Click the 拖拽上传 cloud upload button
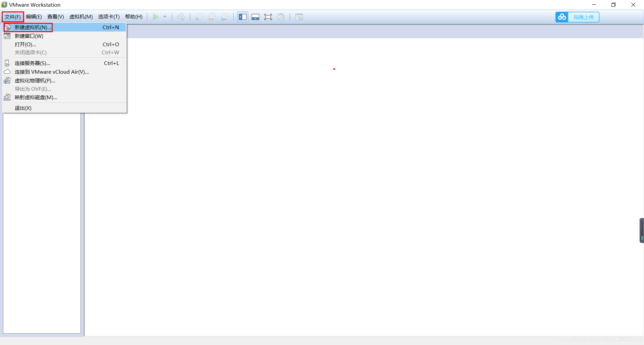Screen dimensions: 644x345 (577, 17)
